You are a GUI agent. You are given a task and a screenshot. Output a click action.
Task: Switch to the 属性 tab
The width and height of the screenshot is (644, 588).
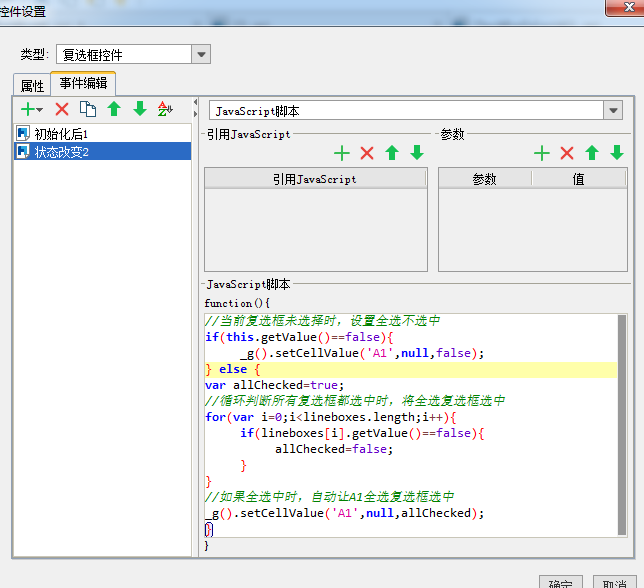(x=32, y=86)
